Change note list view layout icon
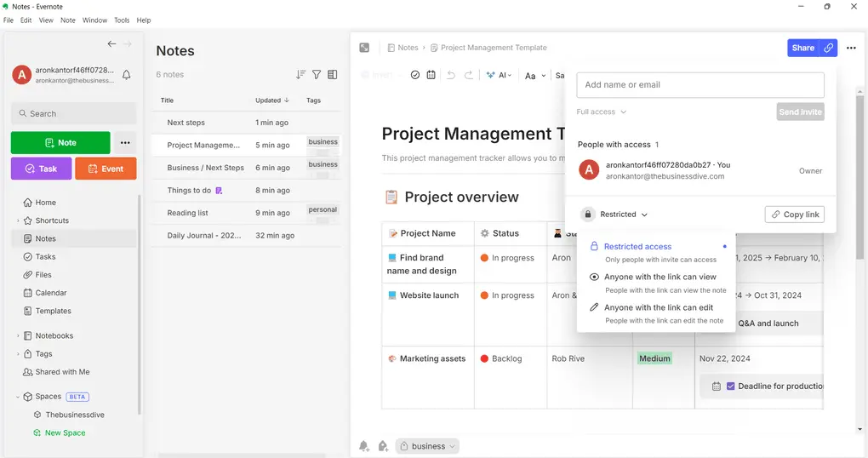This screenshot has width=868, height=458. point(333,74)
